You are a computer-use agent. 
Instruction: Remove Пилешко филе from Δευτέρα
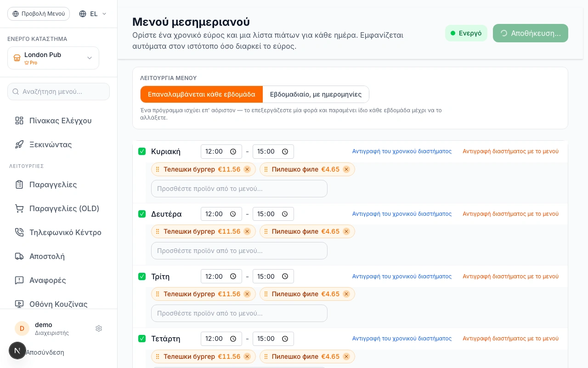[346, 231]
